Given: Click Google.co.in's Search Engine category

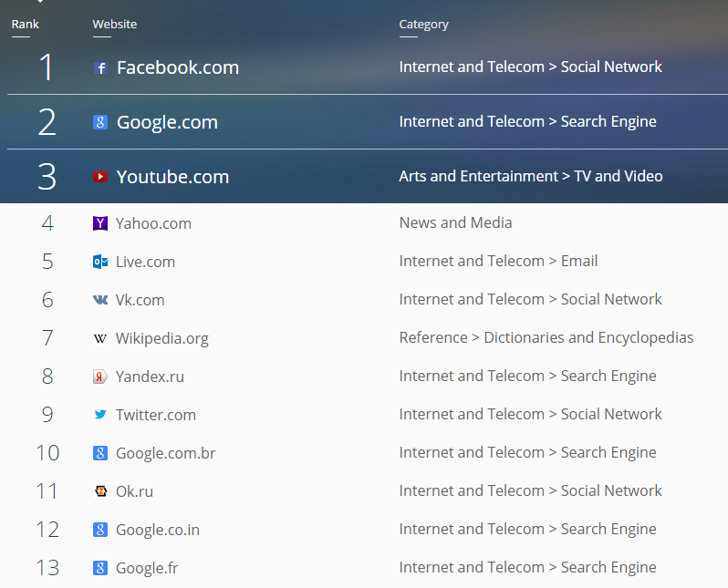Looking at the screenshot, I should point(528,529).
